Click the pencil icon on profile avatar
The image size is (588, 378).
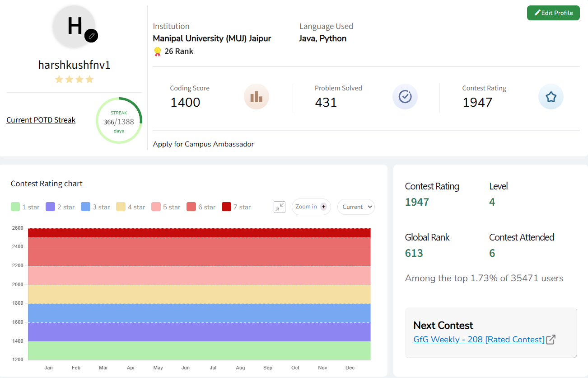click(91, 36)
